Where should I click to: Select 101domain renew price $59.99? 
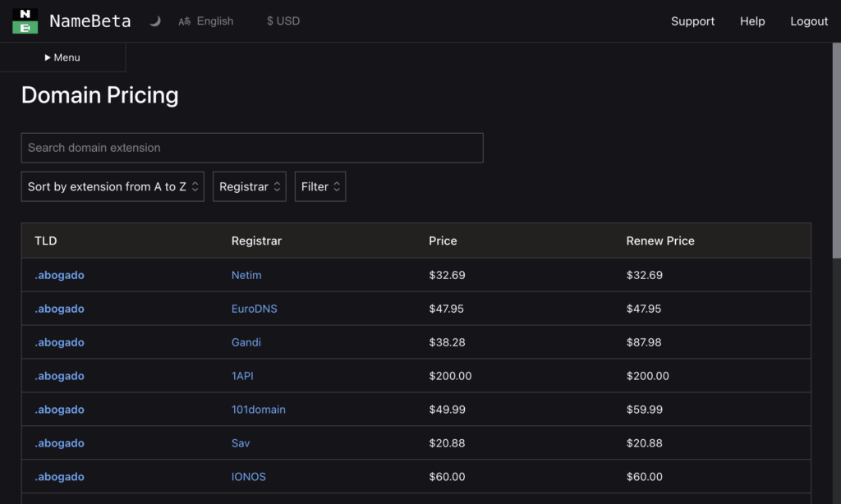click(x=645, y=410)
